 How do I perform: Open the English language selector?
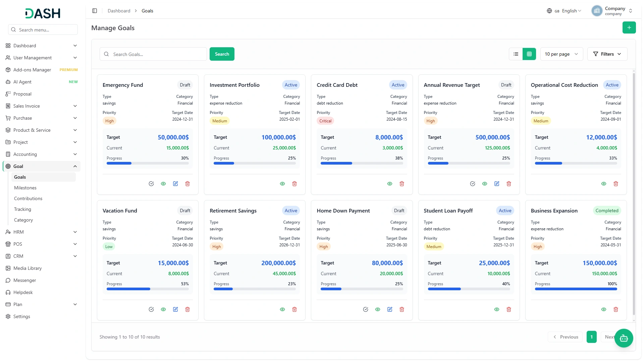tap(564, 11)
